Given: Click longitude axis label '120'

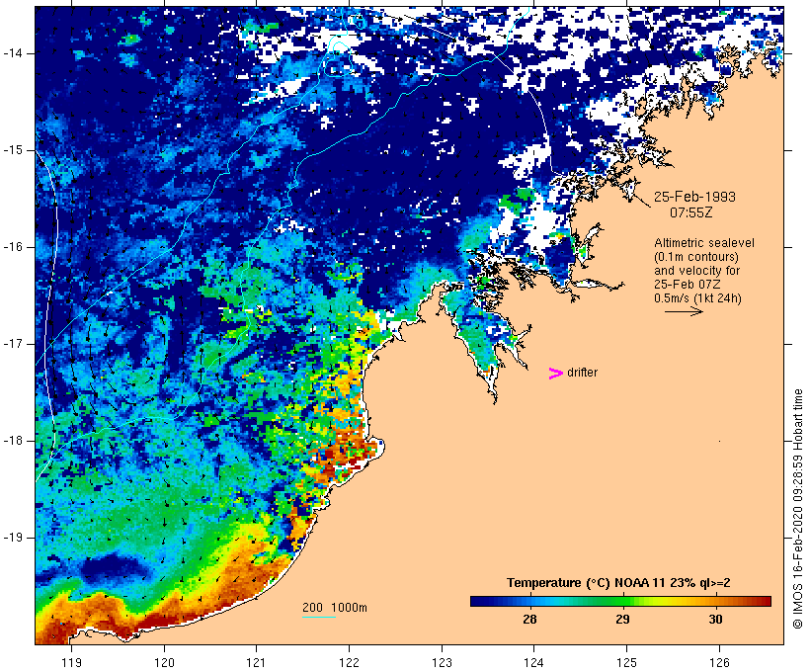Looking at the screenshot, I should pyautogui.click(x=164, y=662).
